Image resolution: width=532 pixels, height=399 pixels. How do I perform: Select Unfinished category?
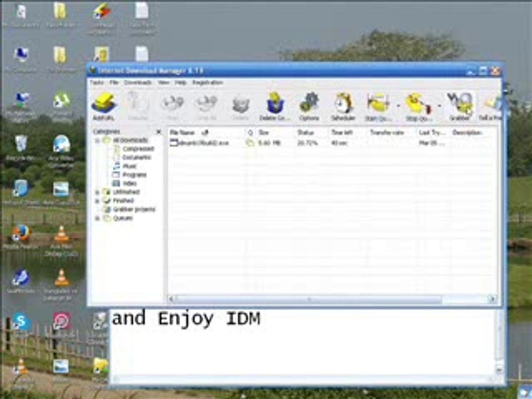click(126, 192)
